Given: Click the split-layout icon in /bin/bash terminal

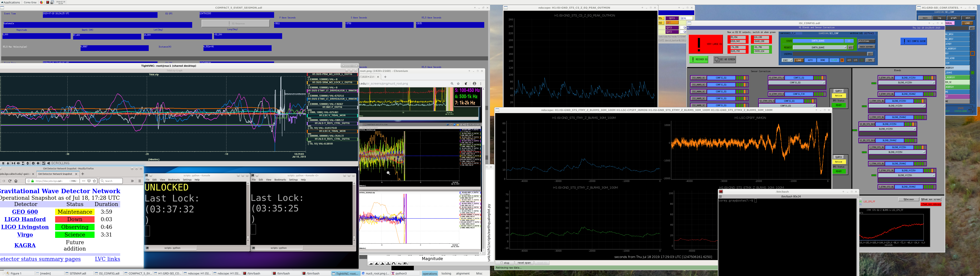Looking at the screenshot, I should [x=720, y=196].
